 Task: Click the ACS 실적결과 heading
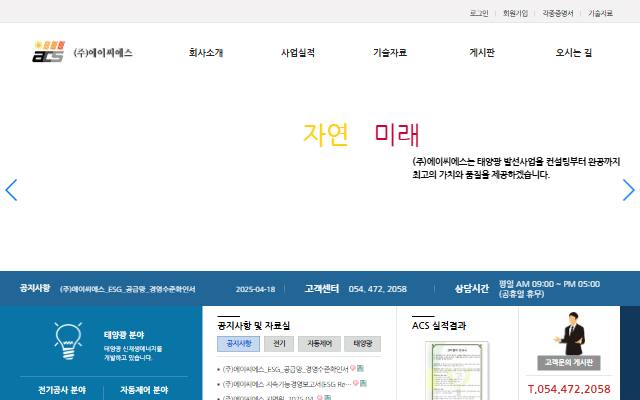(x=439, y=325)
